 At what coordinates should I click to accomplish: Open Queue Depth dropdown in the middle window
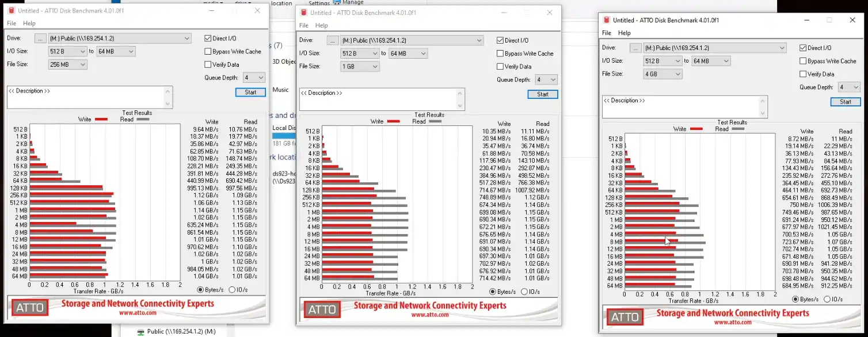[546, 80]
